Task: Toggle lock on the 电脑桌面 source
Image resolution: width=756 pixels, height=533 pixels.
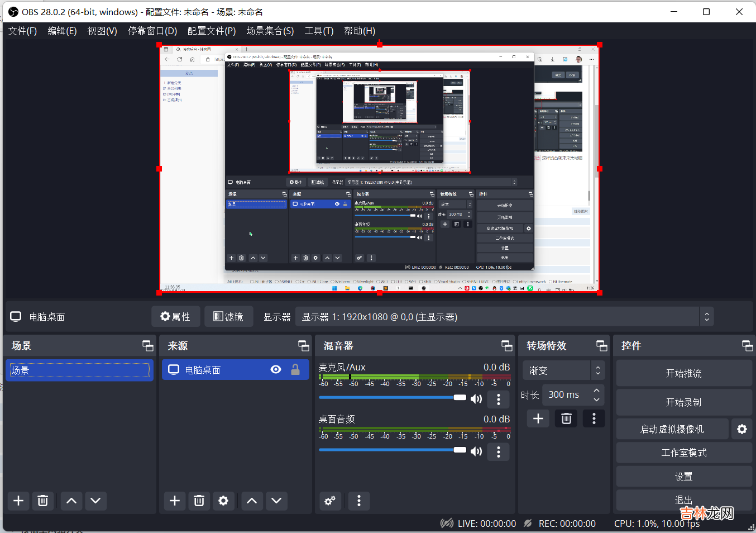Action: (295, 370)
